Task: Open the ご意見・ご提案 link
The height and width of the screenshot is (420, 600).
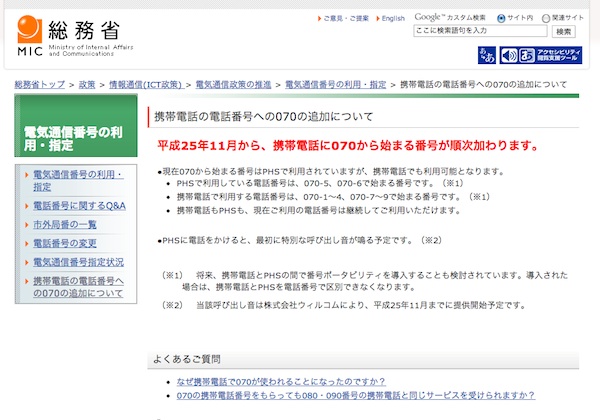Action: click(348, 18)
